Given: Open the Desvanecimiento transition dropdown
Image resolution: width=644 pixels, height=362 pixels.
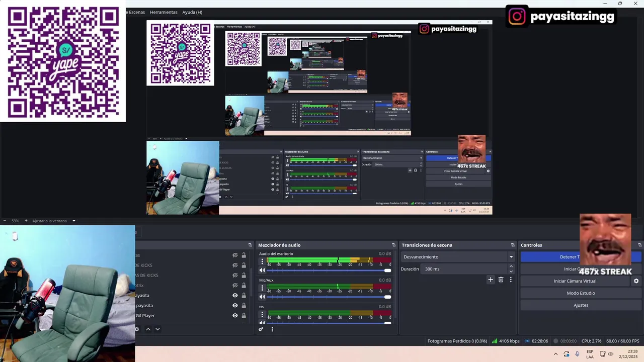Looking at the screenshot, I should click(458, 257).
